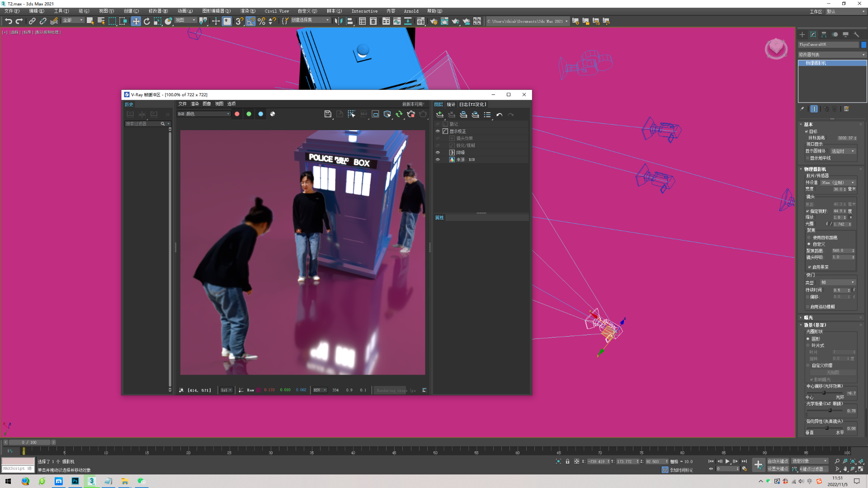Start render with the teapot icon in VFB
Viewport: 868px width, 488px height.
click(423, 114)
